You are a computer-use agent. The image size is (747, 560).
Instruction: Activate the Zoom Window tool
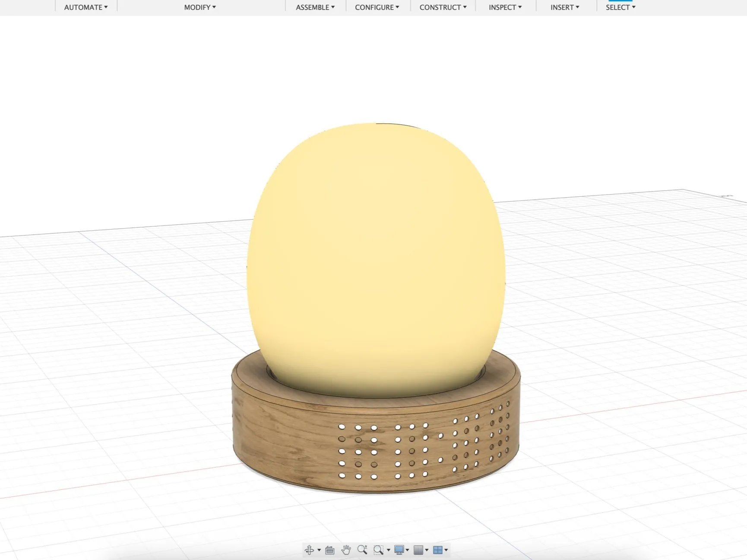pos(378,550)
